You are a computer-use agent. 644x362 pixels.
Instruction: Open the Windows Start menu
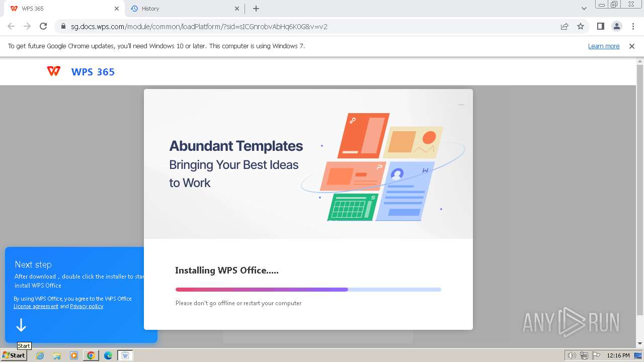[14, 355]
